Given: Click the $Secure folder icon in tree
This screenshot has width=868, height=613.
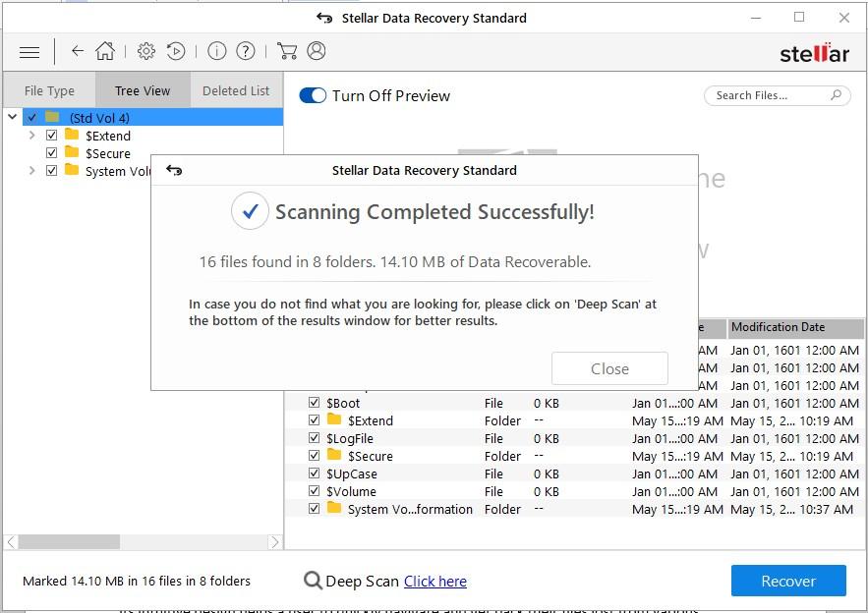Looking at the screenshot, I should pyautogui.click(x=72, y=151).
